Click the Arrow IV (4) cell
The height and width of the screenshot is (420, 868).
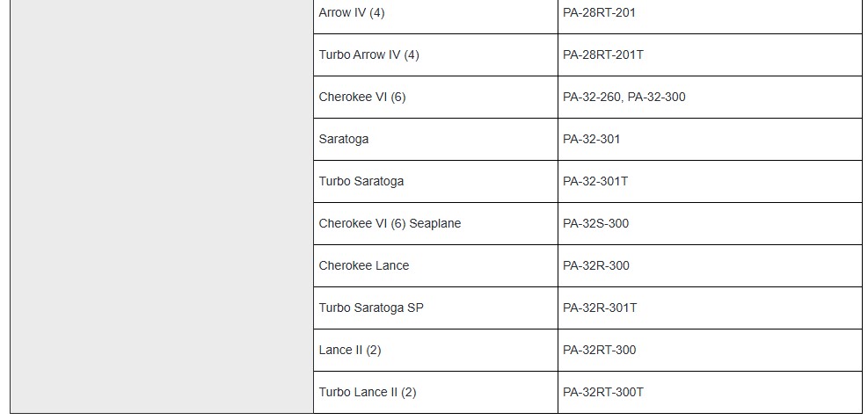[x=352, y=13]
